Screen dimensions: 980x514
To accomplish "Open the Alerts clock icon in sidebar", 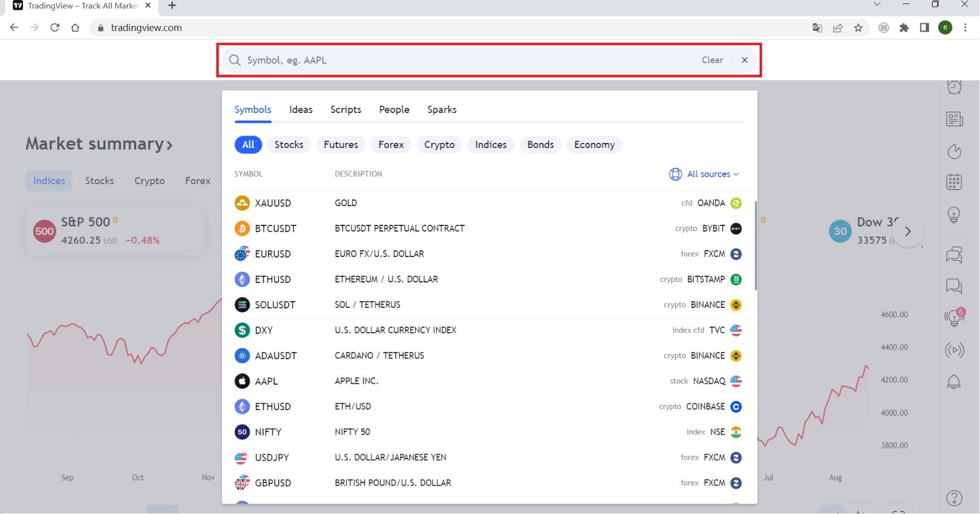I will (954, 86).
